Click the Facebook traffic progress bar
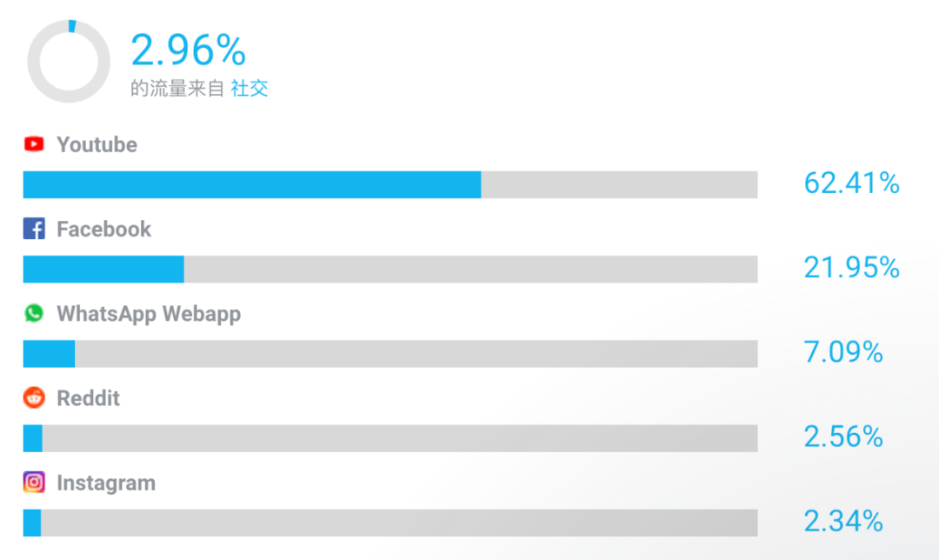The width and height of the screenshot is (939, 560). pos(390,269)
